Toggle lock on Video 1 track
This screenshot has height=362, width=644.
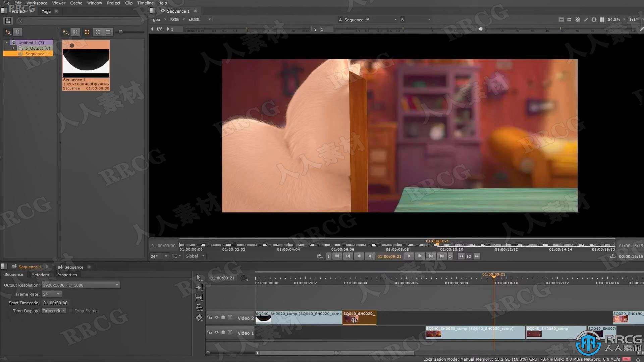(210, 333)
